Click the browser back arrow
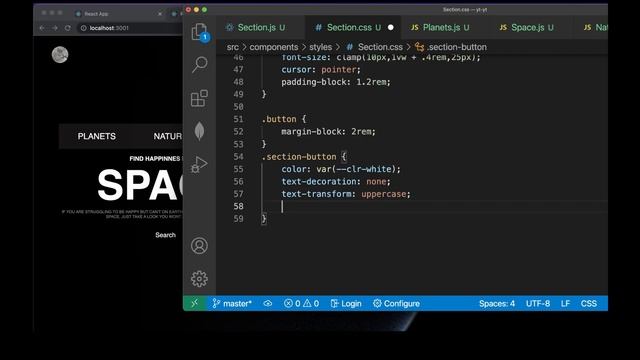Image resolution: width=640 pixels, height=360 pixels. pos(42,28)
